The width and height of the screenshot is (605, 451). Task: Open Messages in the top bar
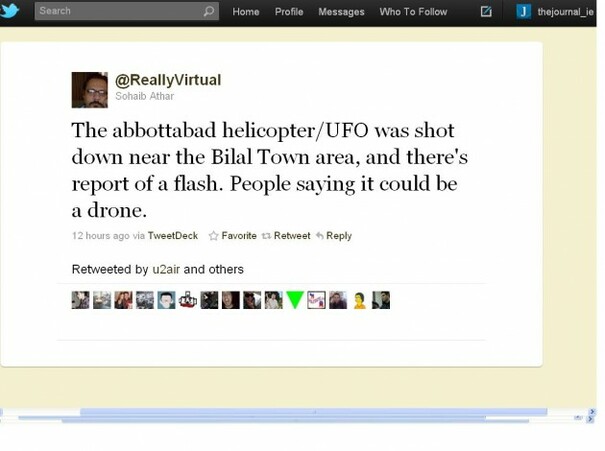(341, 12)
